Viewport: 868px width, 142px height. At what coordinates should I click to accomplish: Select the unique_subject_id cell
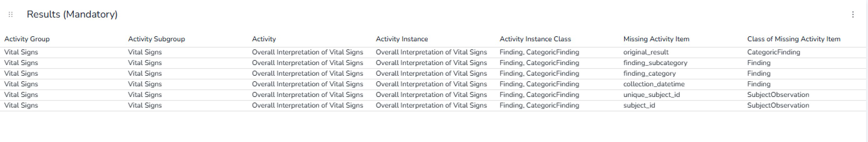pos(651,95)
